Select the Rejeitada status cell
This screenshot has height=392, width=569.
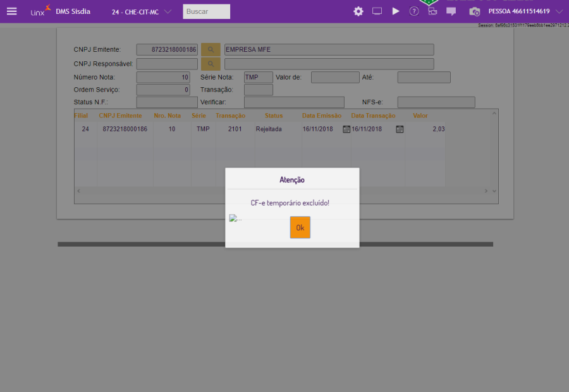point(269,129)
